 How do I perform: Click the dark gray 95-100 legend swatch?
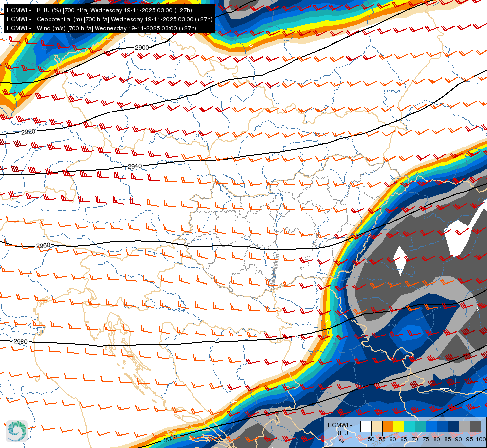point(475,426)
